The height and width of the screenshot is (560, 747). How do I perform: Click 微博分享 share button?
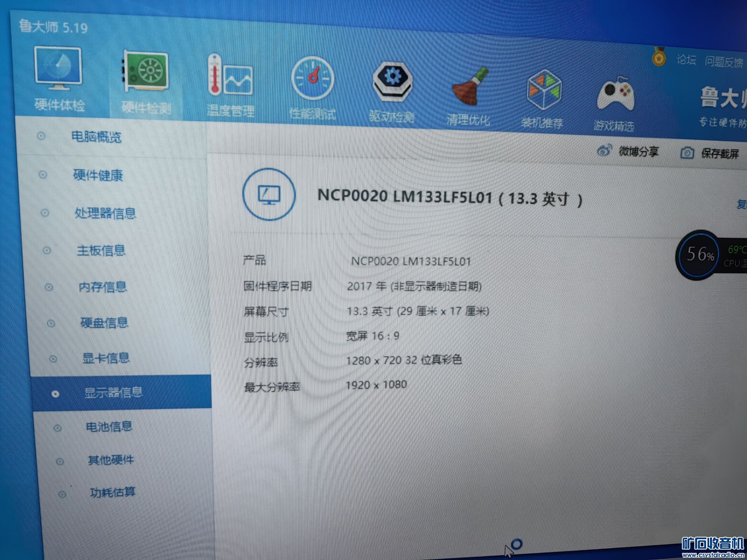638,152
